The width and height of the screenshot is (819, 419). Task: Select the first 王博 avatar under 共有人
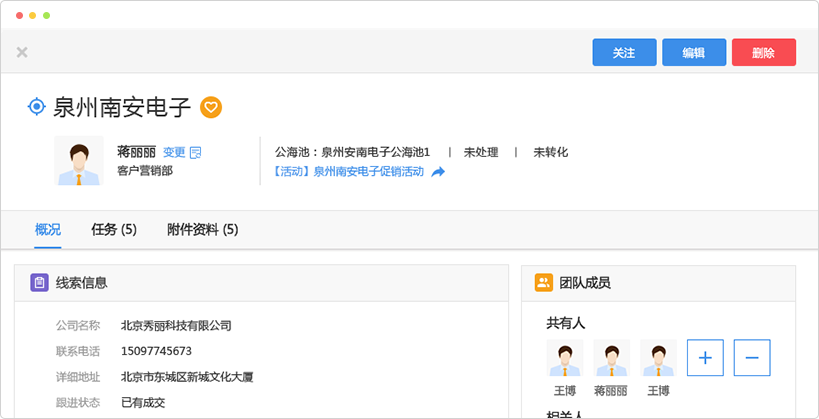click(x=565, y=358)
